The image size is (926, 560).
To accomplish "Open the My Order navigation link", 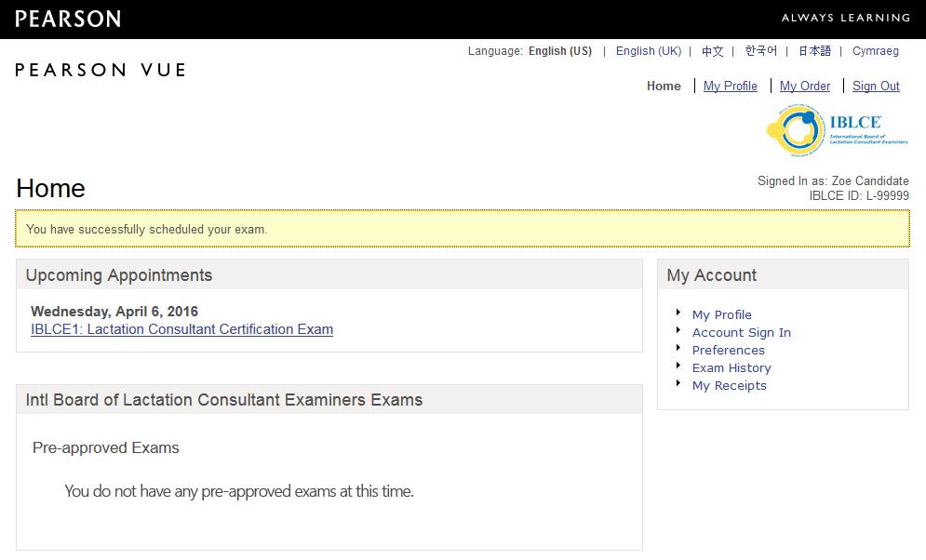I will coord(805,87).
